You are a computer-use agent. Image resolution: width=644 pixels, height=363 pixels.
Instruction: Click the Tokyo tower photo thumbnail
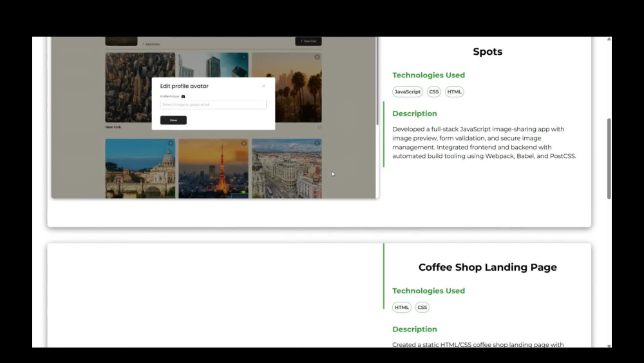213,168
